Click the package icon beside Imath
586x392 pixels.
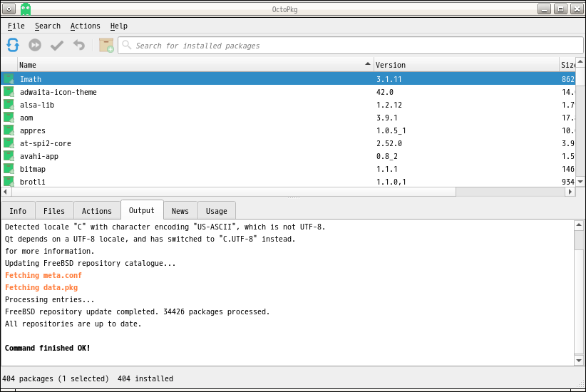click(9, 79)
